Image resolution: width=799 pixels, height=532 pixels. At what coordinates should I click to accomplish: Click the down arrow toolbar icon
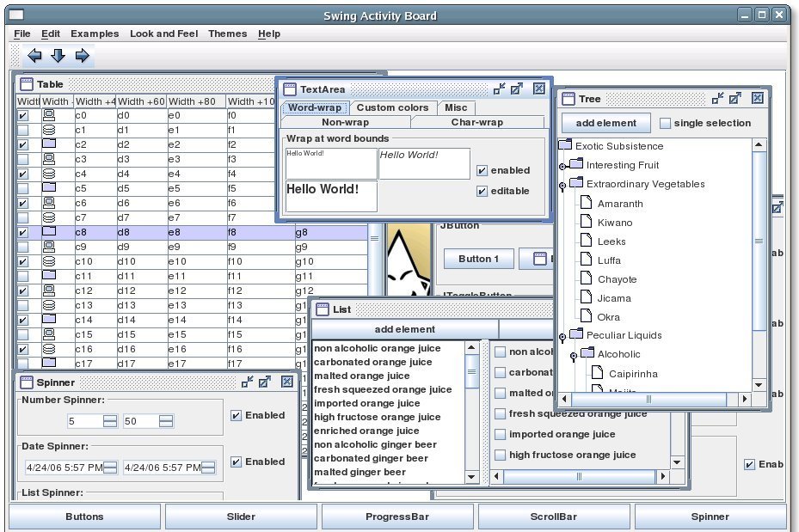point(58,56)
